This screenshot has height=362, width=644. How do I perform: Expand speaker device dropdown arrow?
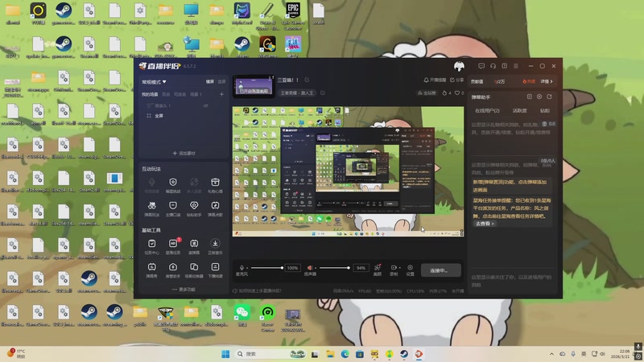(316, 268)
